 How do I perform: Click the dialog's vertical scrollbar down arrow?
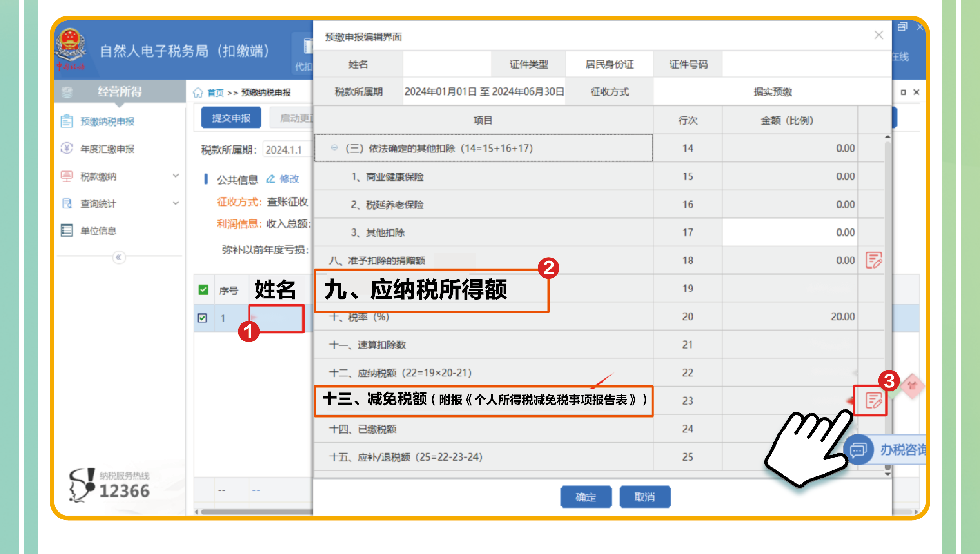click(x=888, y=474)
